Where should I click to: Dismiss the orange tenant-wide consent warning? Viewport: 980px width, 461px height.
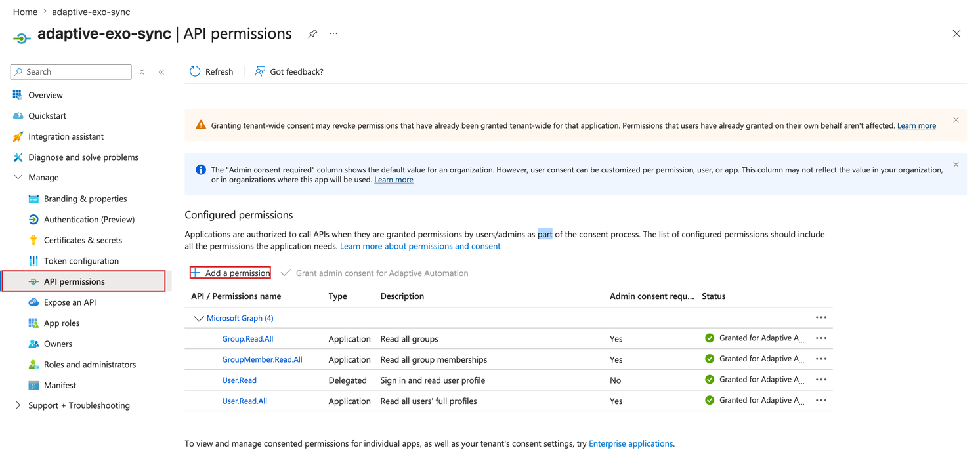956,120
